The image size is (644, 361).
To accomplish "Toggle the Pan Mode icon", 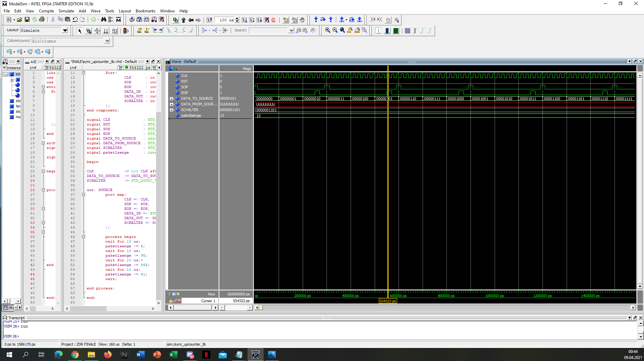I will click(x=97, y=31).
